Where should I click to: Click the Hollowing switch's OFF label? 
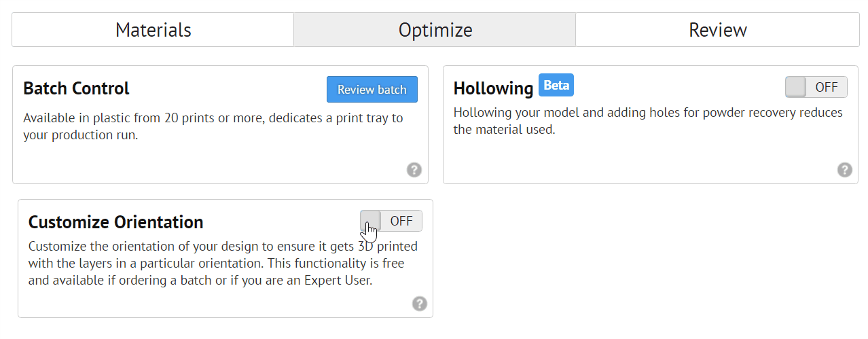(x=827, y=87)
